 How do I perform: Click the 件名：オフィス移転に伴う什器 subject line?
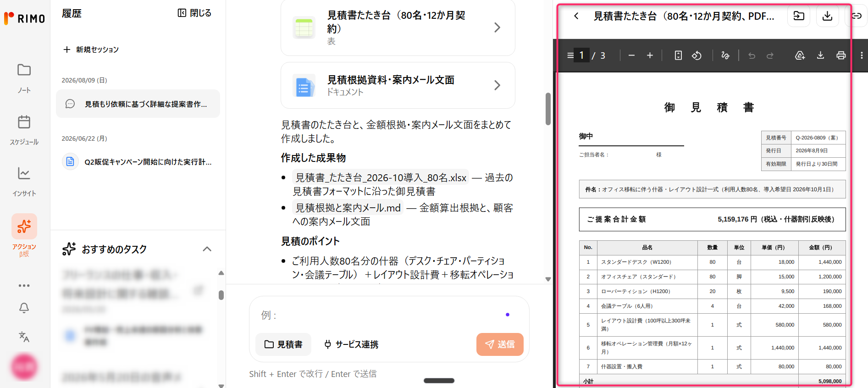coord(712,189)
